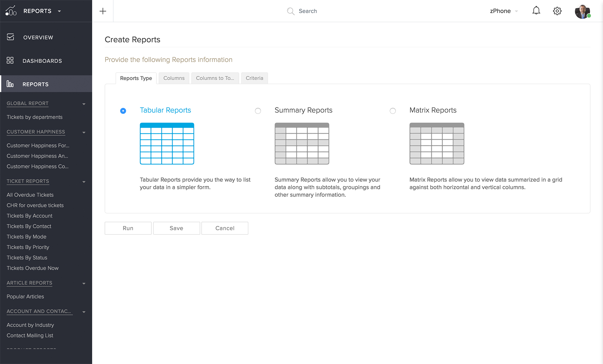Switch to the Criteria tab
603x364 pixels.
click(254, 78)
